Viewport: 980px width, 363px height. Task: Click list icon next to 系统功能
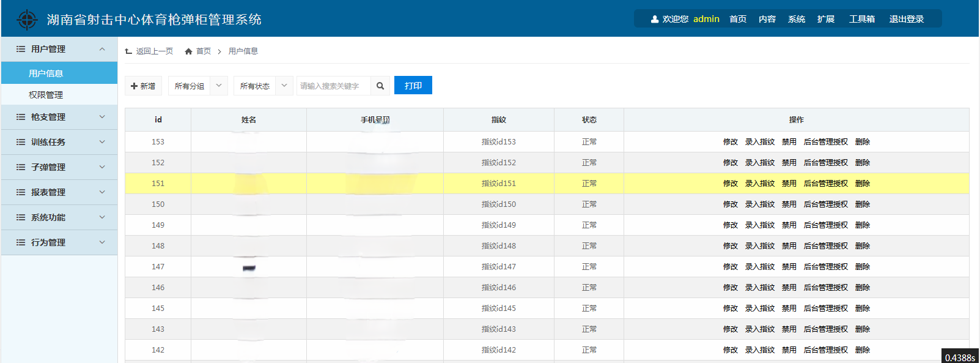pyautogui.click(x=21, y=217)
